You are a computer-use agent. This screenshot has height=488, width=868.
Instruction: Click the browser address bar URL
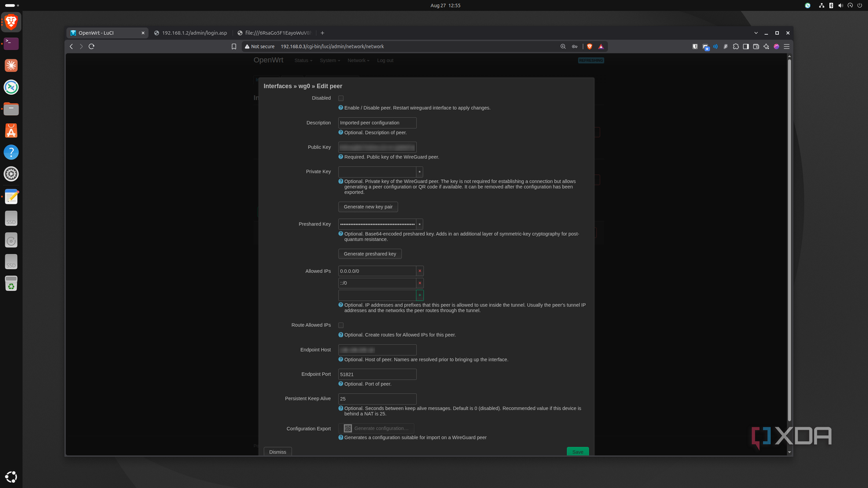click(332, 46)
